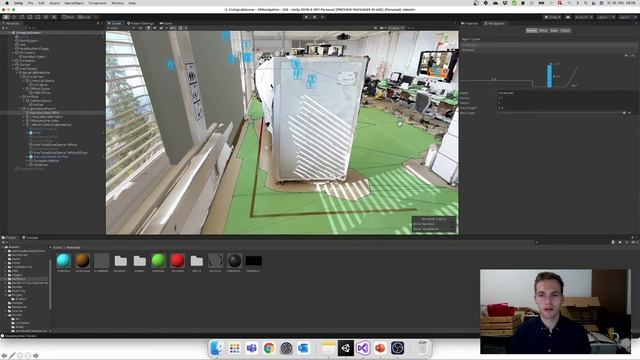The height and width of the screenshot is (360, 640).
Task: Select the Materials folder in Project tree
Action: tap(18, 279)
